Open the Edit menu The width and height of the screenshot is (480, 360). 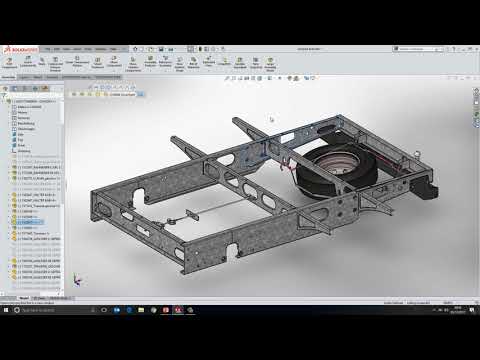(57, 49)
